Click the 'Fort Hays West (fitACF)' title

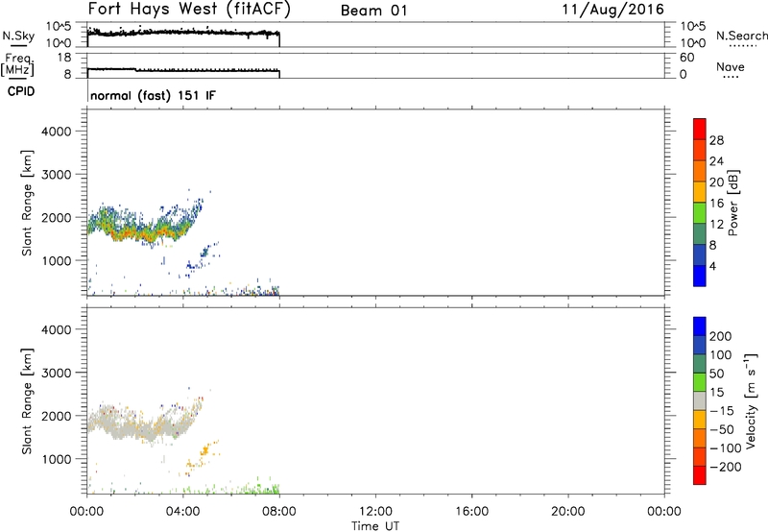click(x=189, y=10)
